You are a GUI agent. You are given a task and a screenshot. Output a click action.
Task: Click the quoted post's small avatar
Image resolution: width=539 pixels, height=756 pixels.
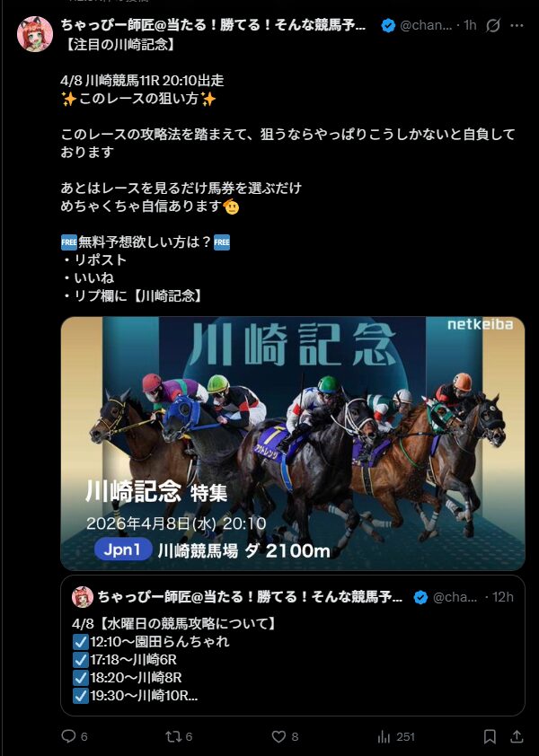click(83, 597)
